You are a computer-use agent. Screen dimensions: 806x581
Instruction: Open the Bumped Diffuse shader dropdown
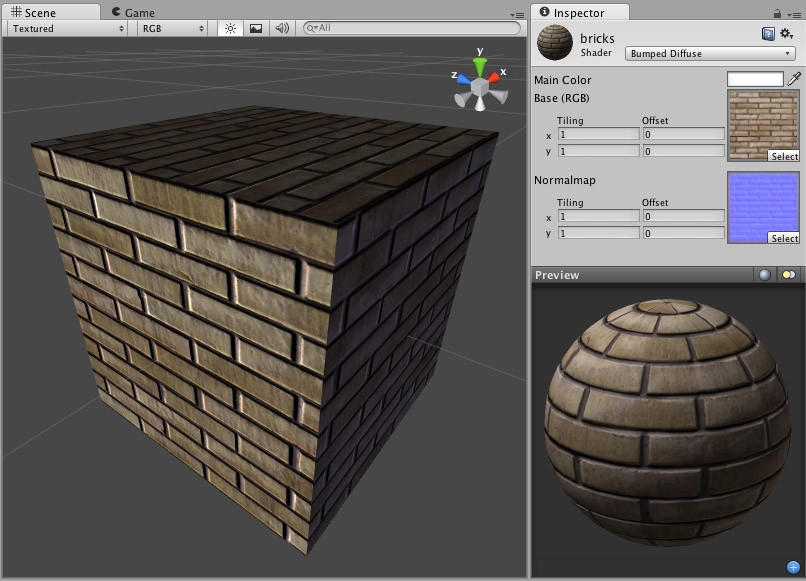coord(709,53)
